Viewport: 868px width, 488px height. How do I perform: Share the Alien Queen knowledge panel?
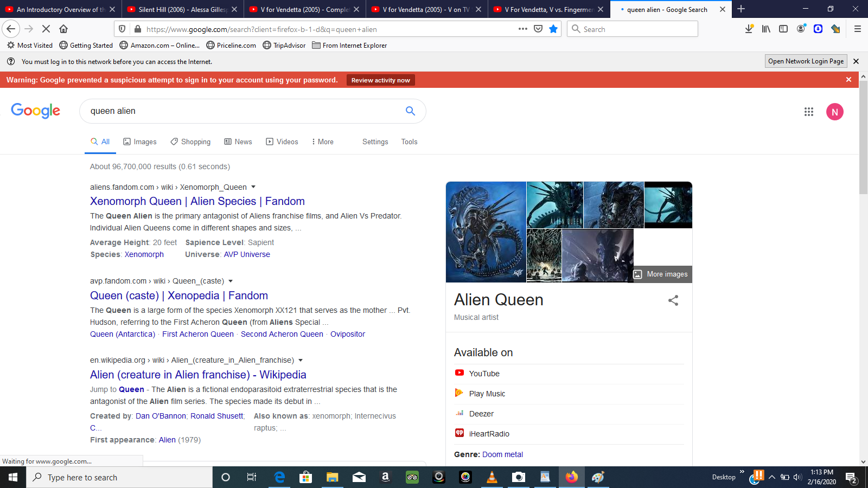coord(673,300)
